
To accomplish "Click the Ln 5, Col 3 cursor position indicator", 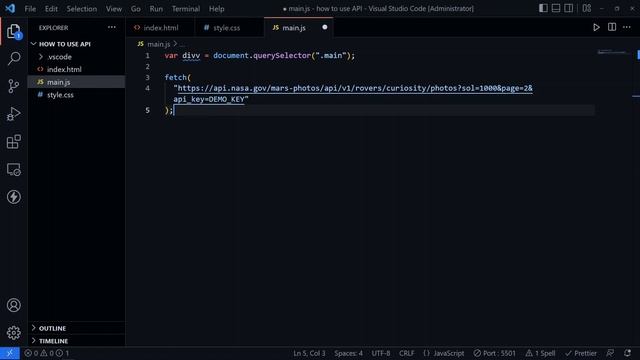I will tap(309, 353).
